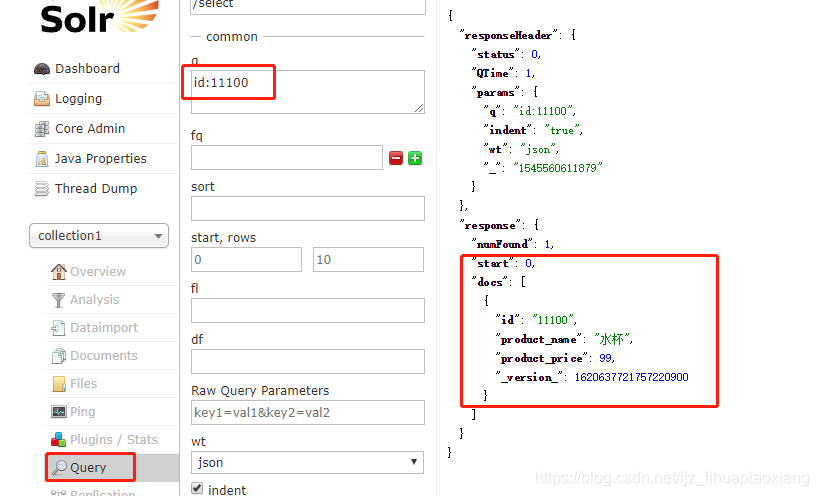Open Core Admin

coord(90,129)
